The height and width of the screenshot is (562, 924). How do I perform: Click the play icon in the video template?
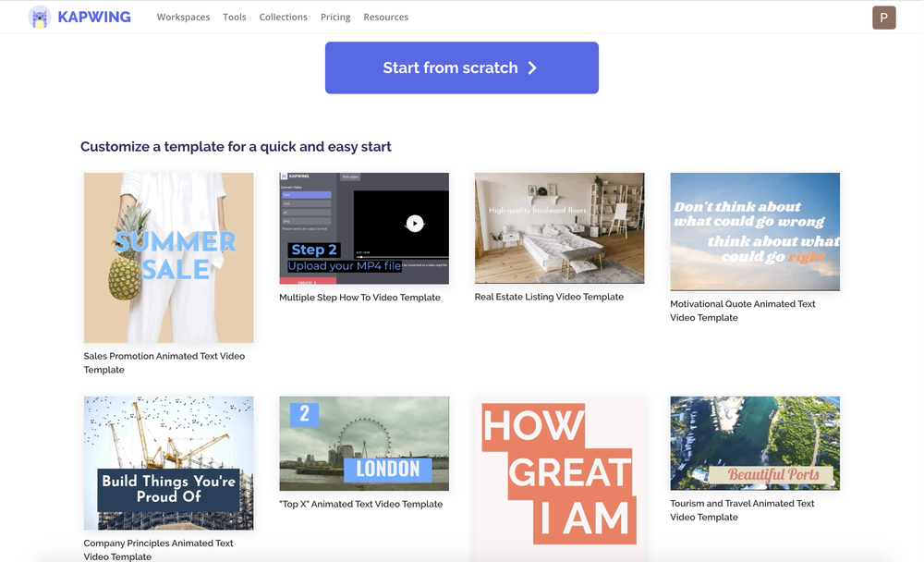415,223
